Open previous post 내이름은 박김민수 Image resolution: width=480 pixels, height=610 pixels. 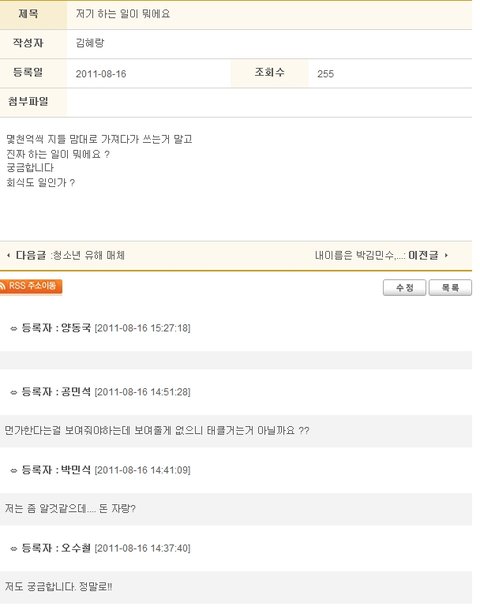point(358,255)
